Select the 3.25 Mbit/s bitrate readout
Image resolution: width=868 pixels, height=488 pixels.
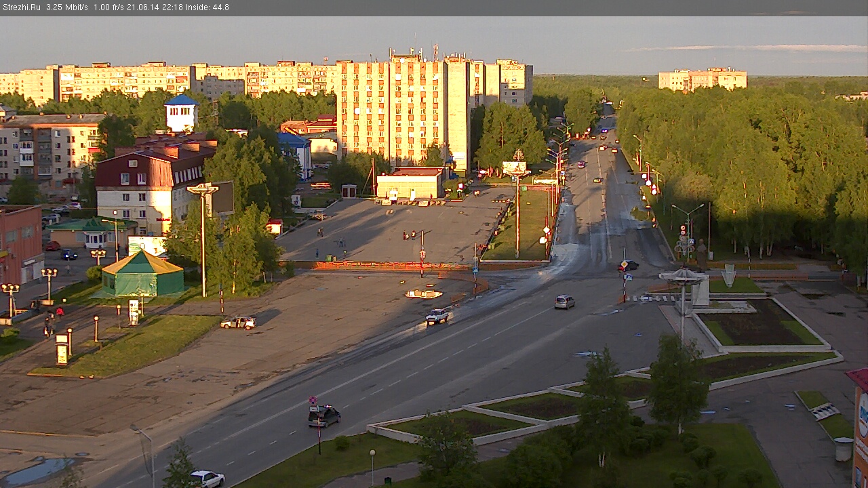point(67,7)
